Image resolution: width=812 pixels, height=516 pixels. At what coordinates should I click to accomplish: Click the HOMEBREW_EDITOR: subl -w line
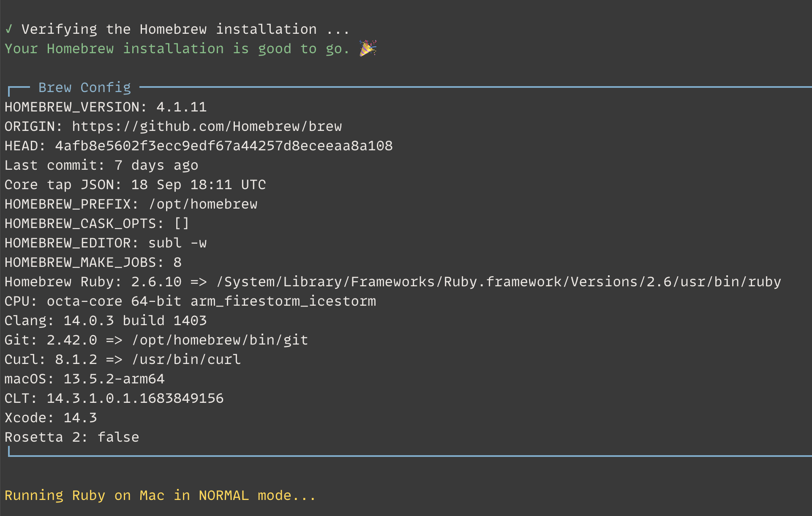[106, 243]
